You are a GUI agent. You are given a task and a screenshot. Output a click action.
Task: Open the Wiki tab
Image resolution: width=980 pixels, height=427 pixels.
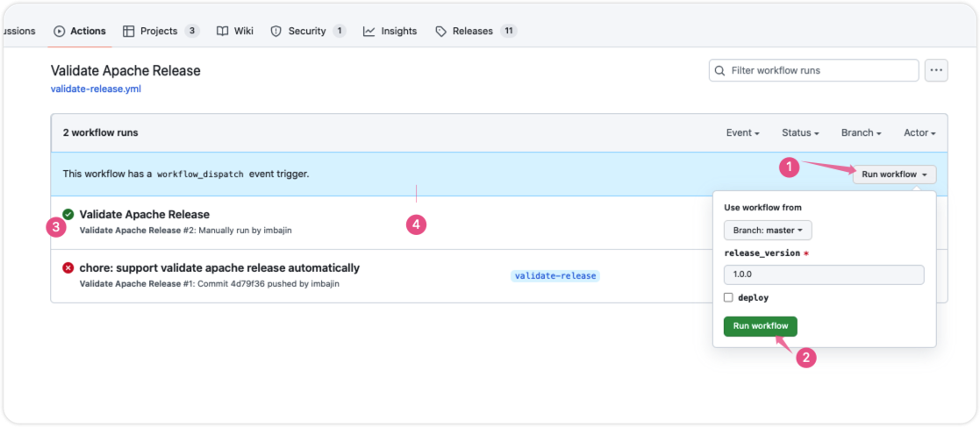235,32
